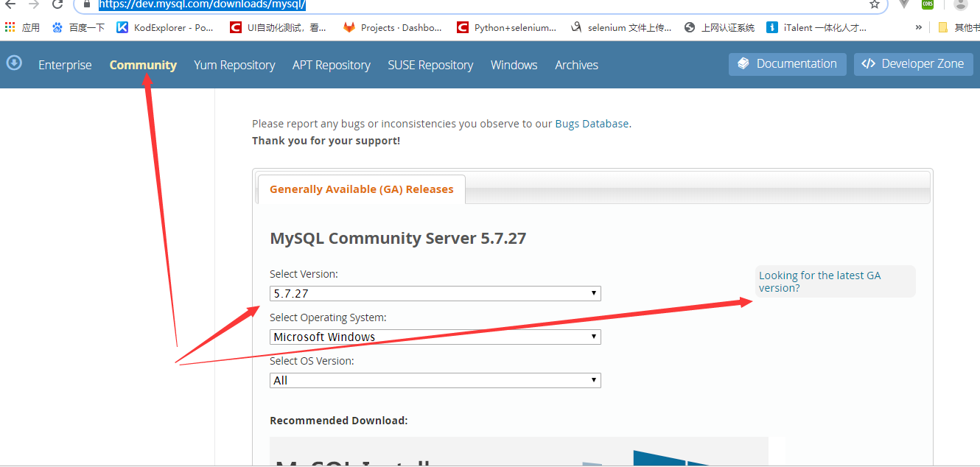Open the 百度一下 bookmark
The image size is (980, 467).
[78, 27]
